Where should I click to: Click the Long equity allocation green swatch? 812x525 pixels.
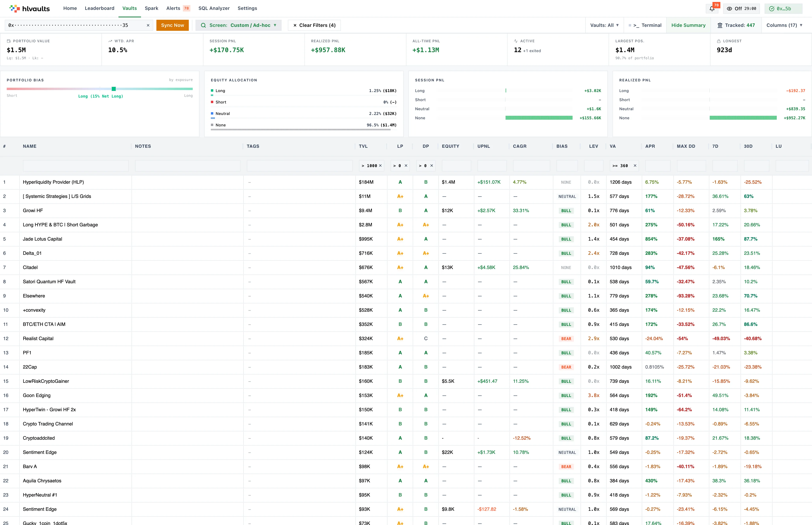(x=212, y=91)
